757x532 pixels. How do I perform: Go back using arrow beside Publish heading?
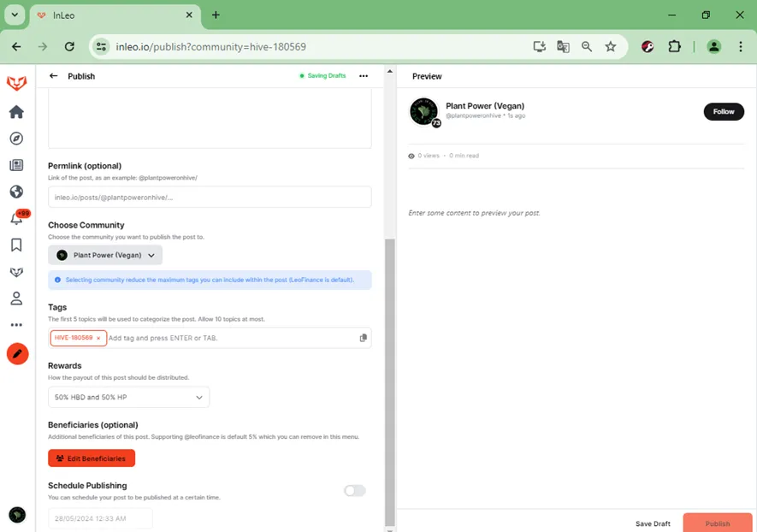pos(54,76)
